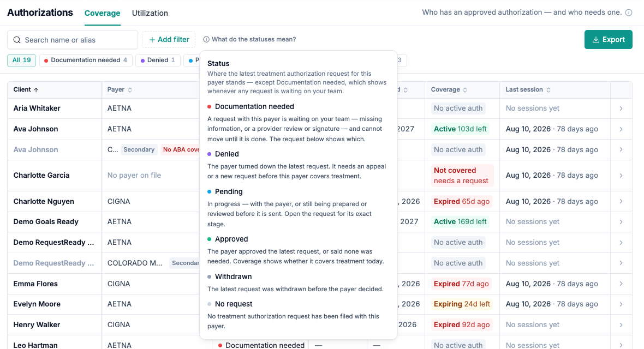Switch to the Coverage tab
This screenshot has width=644, height=349.
tap(102, 13)
